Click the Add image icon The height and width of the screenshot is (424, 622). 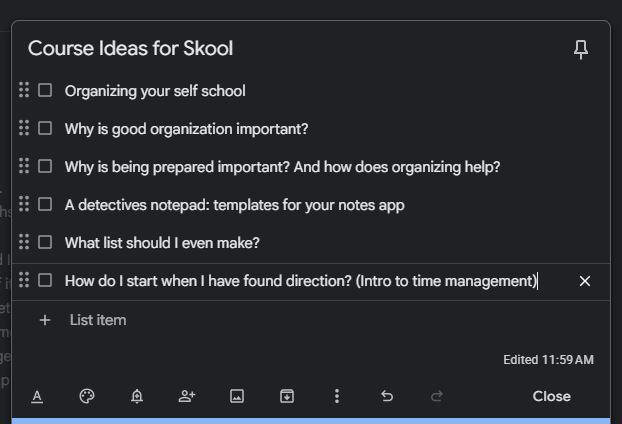[x=237, y=396]
